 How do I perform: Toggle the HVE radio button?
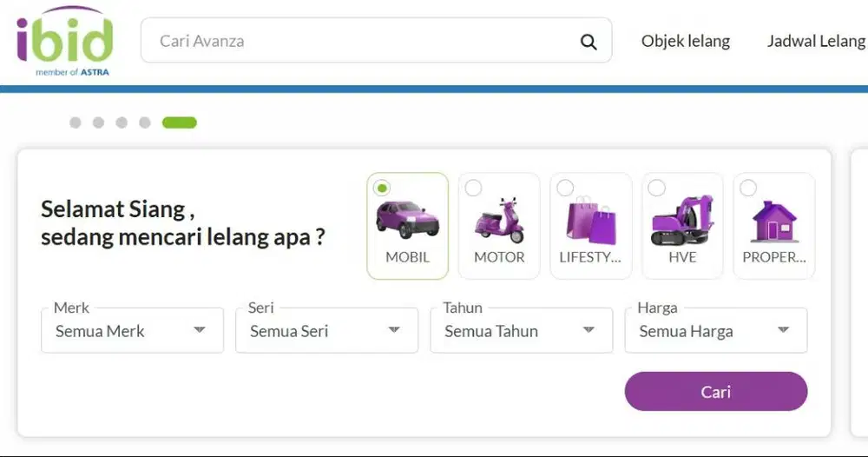(657, 188)
